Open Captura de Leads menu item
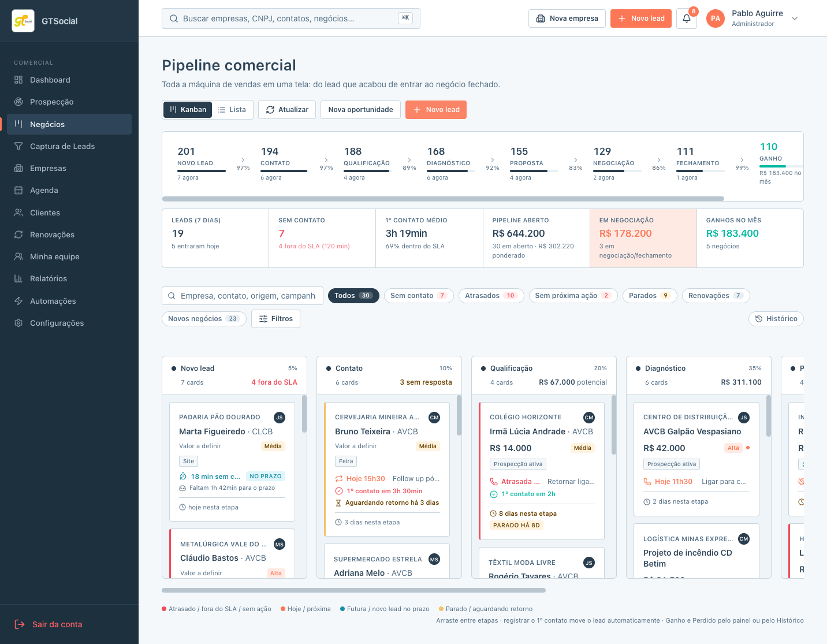Screen dimensions: 827x644 coord(69,146)
